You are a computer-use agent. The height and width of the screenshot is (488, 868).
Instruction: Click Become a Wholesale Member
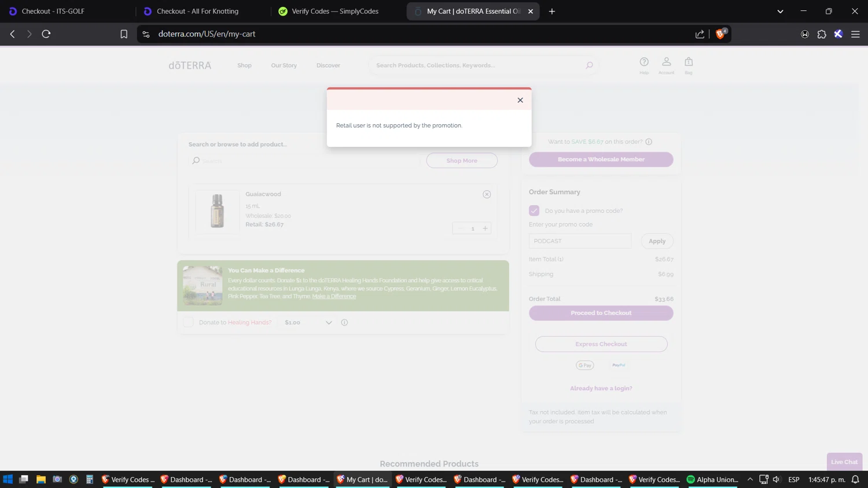pyautogui.click(x=601, y=160)
